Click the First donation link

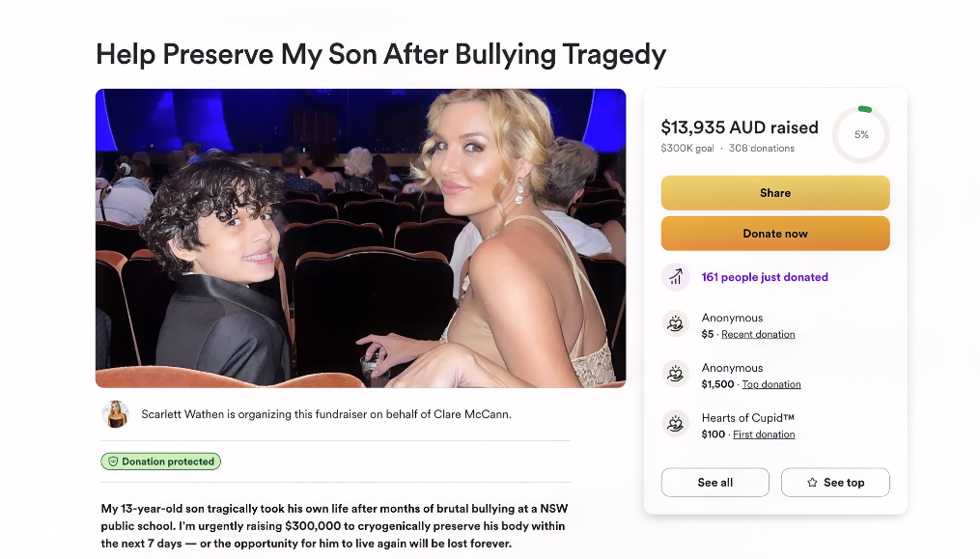tap(764, 433)
